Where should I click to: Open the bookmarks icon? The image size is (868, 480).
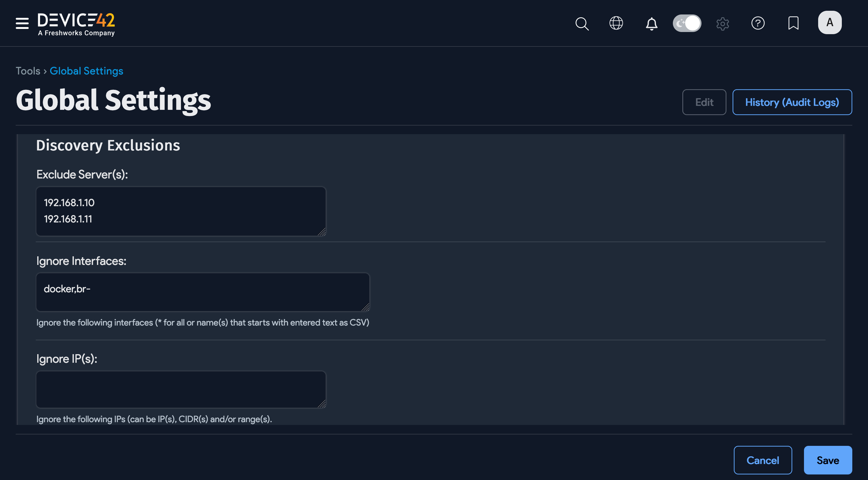tap(794, 23)
